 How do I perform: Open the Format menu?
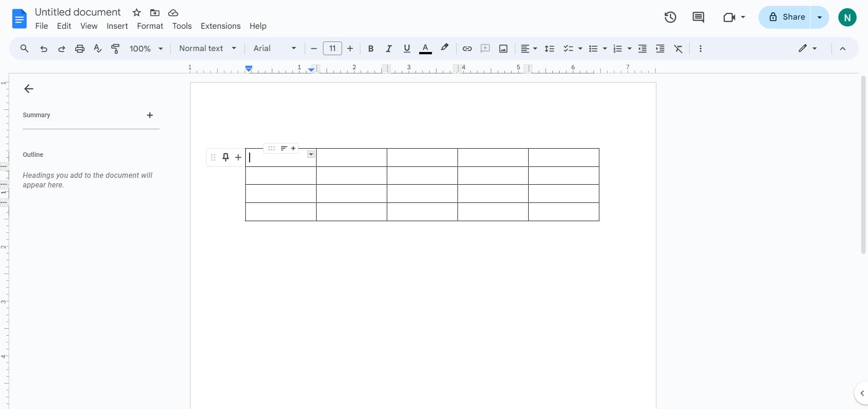pos(150,26)
